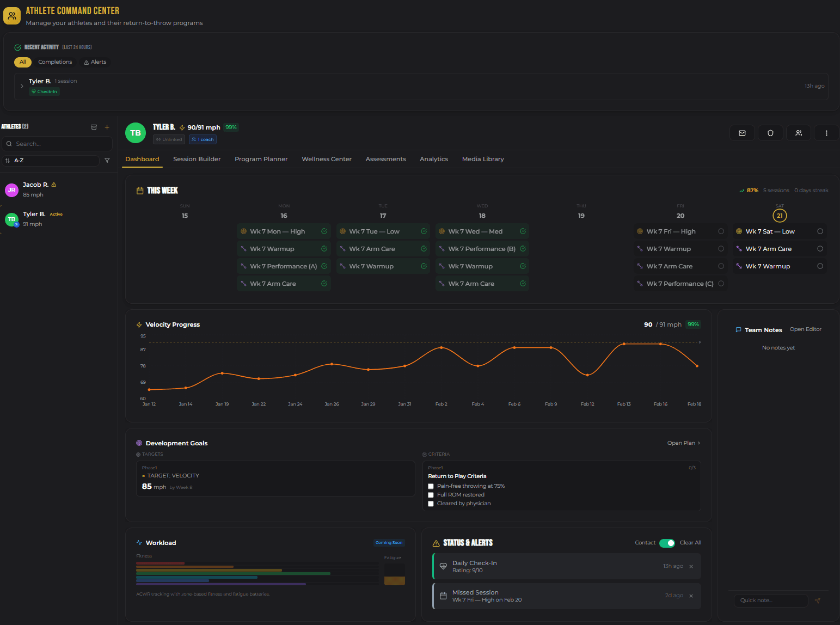Expand Tyler B.'s recent activity row
840x625 pixels.
(21, 85)
